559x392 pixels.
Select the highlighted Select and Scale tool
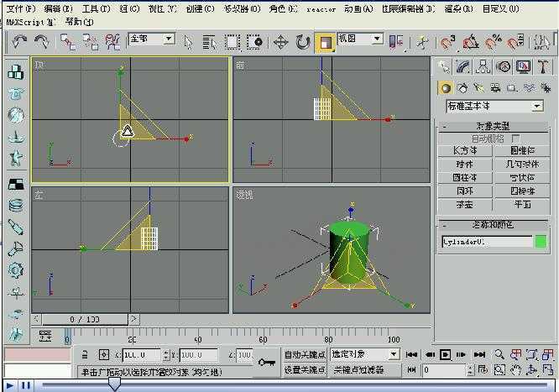[x=325, y=43]
